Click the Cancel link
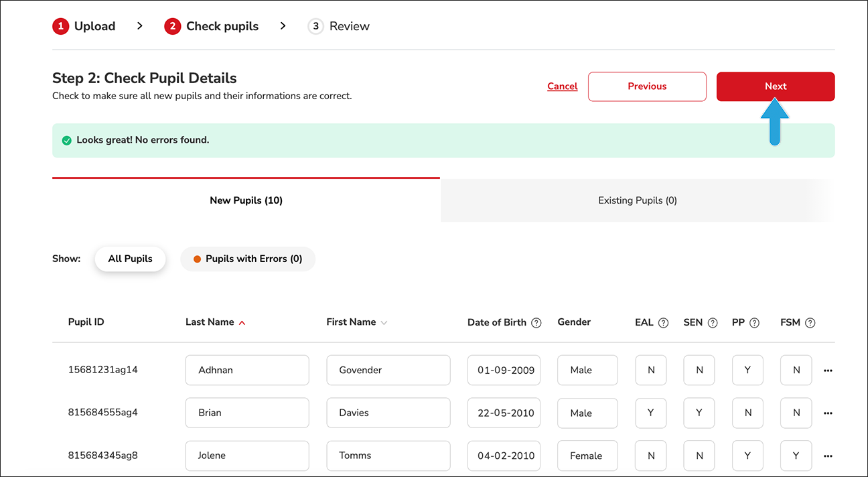868x477 pixels. point(562,86)
